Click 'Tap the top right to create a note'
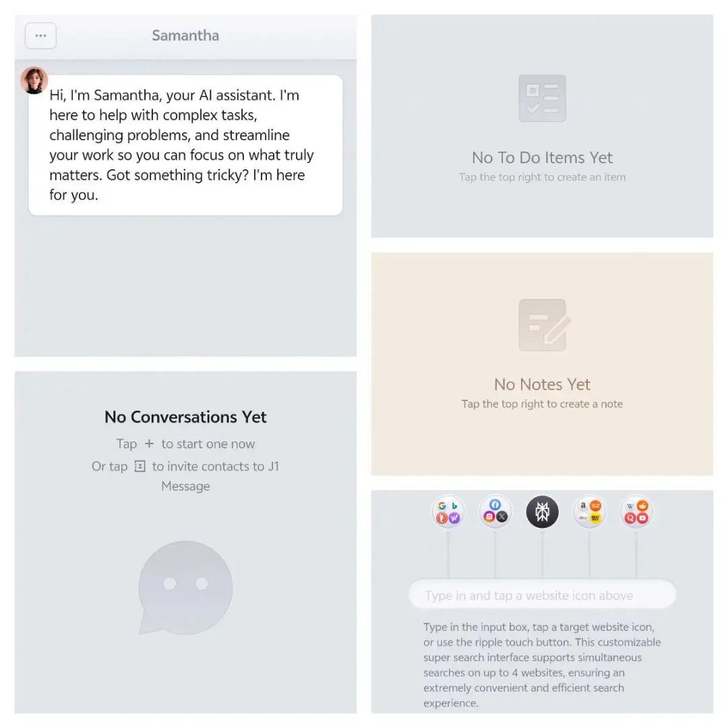Viewport: 728px width, 728px height. point(542,404)
